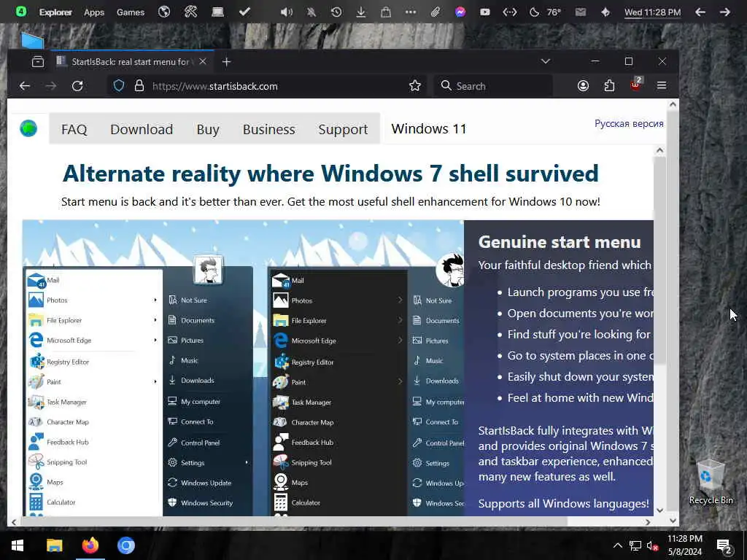Viewport: 747px width, 560px height.
Task: Open the blue circle app in taskbar
Action: (126, 545)
